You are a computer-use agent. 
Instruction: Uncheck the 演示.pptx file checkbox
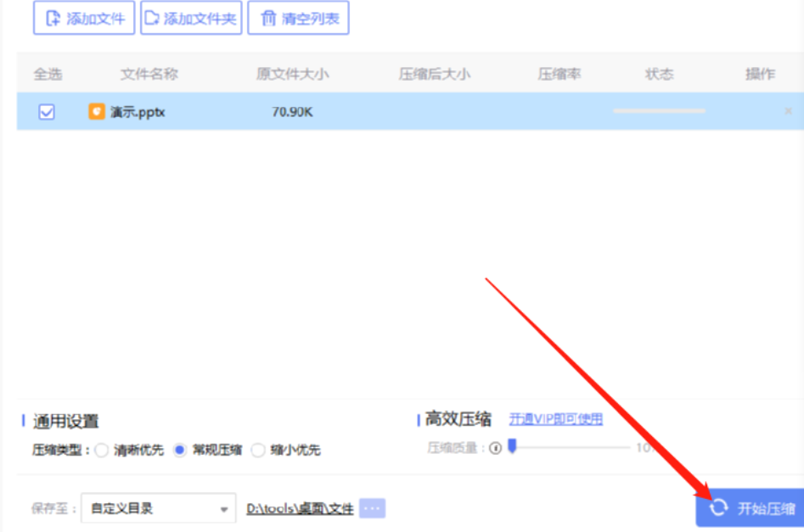click(47, 112)
